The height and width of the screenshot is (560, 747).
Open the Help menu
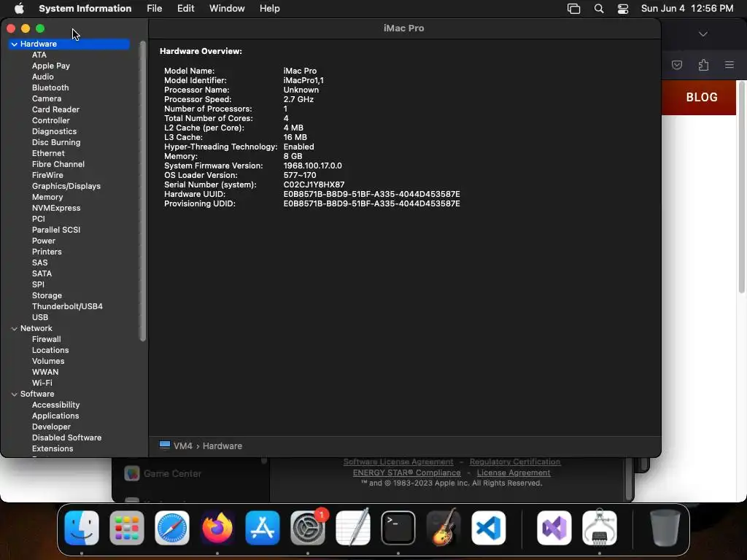[x=270, y=9]
